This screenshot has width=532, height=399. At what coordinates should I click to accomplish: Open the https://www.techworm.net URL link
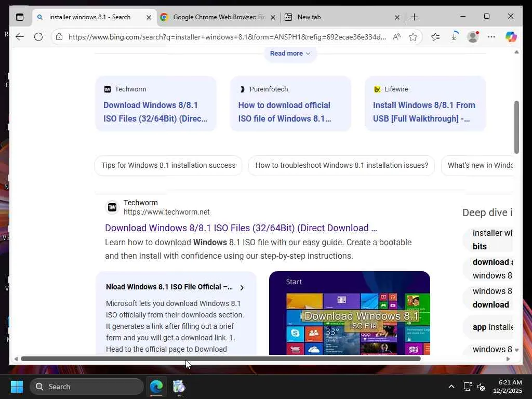166,212
